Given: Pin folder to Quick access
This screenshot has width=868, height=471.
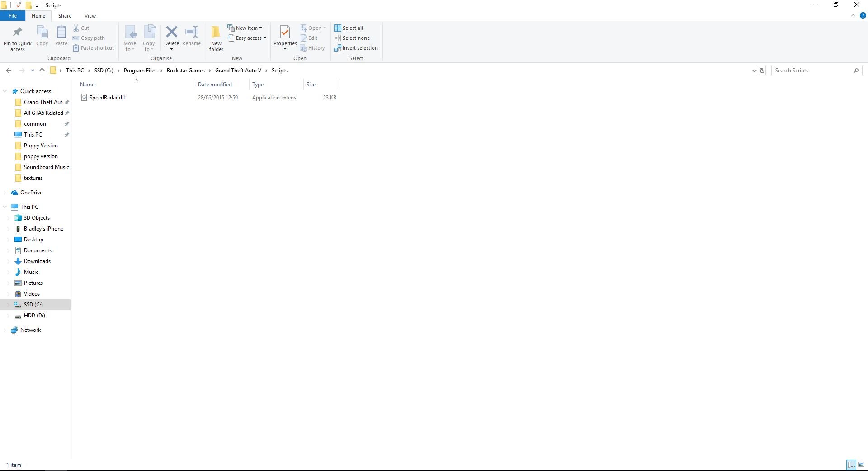Looking at the screenshot, I should [18, 38].
